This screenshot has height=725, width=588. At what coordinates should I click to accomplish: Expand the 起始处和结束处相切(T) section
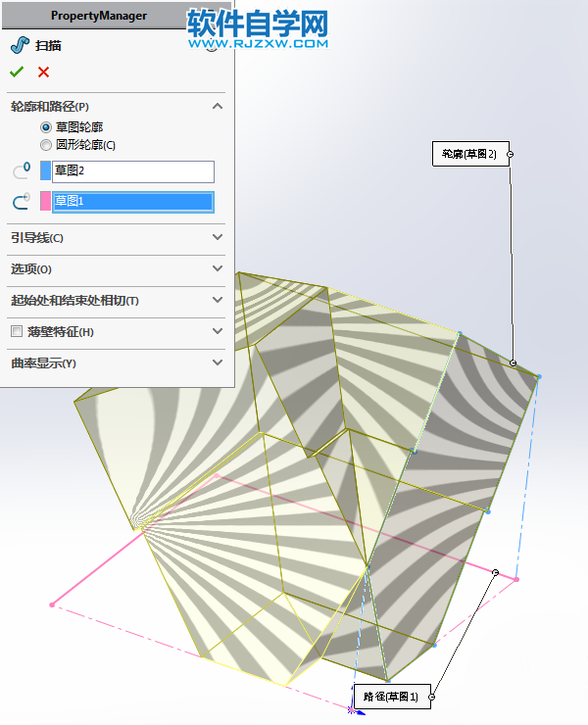coord(218,300)
